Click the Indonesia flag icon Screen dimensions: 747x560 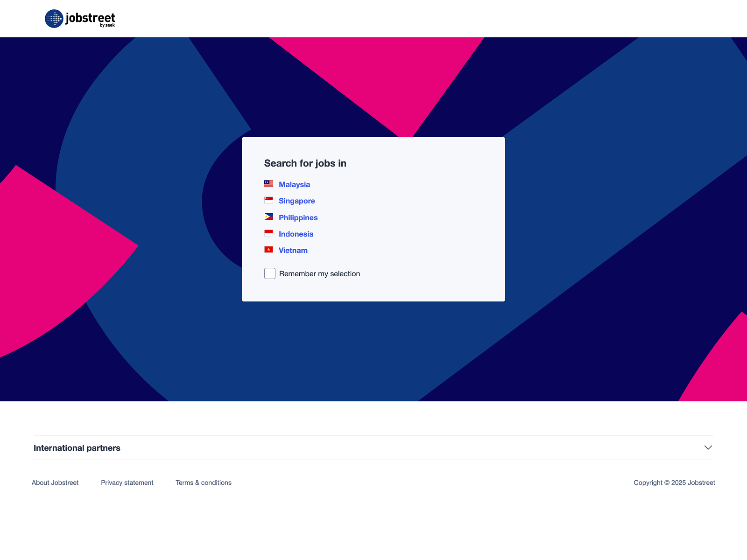tap(268, 233)
